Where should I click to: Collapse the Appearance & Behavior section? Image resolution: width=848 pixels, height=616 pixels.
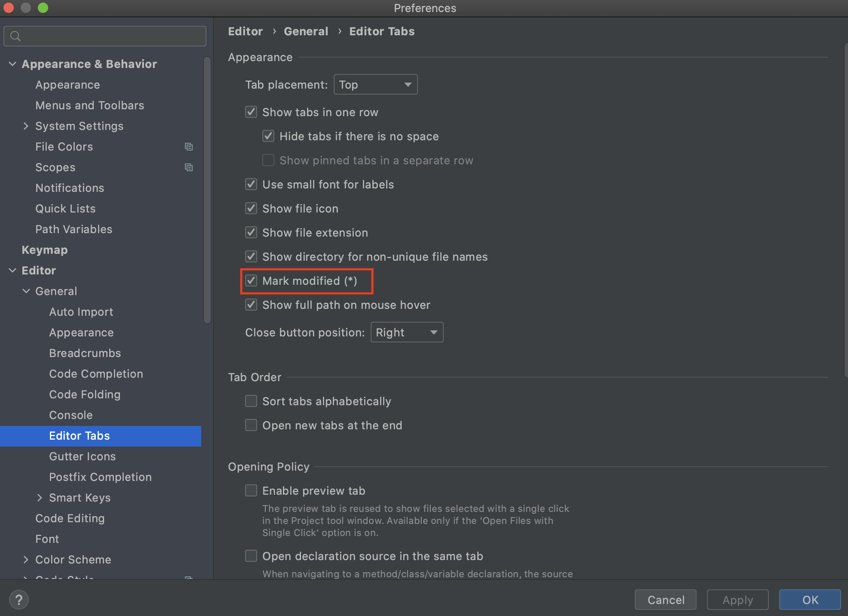(12, 64)
